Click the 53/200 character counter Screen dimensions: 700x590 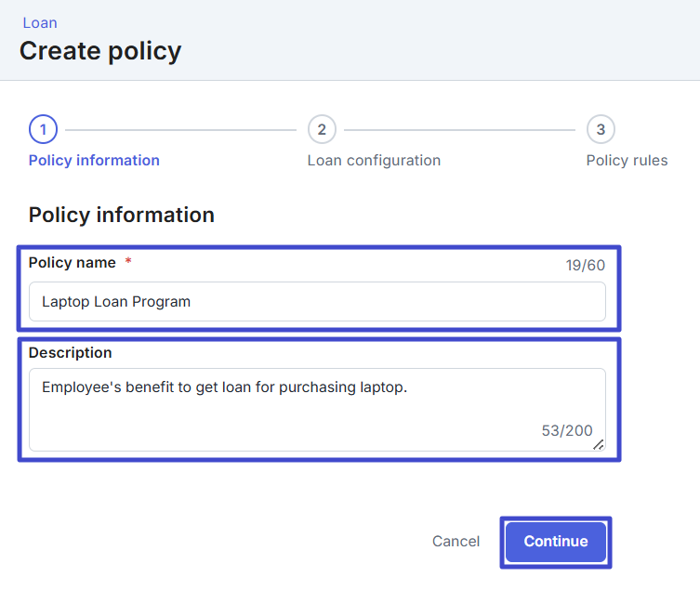[566, 430]
